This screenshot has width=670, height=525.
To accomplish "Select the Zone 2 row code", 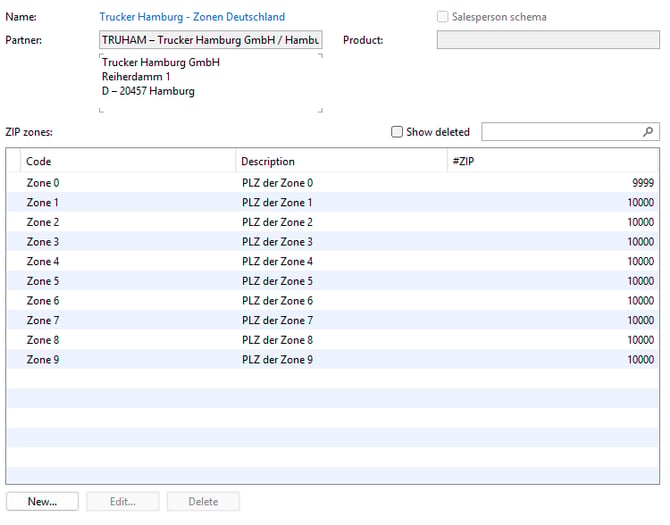I will click(x=43, y=222).
